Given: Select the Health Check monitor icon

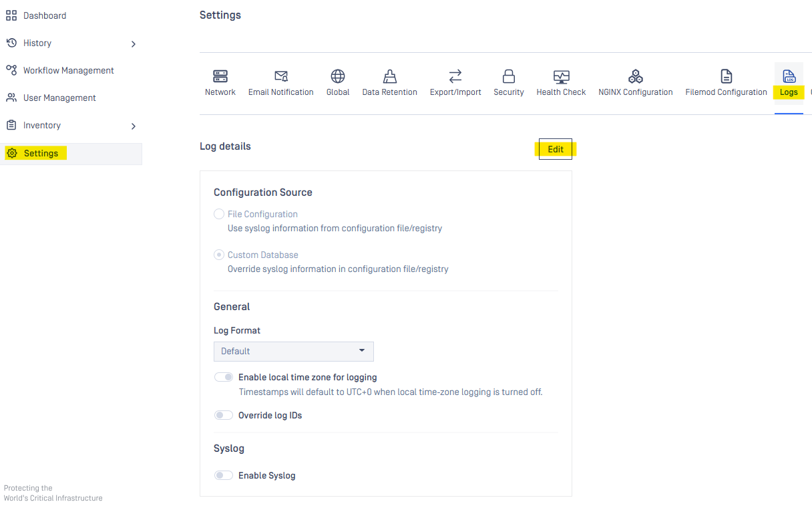Looking at the screenshot, I should tap(561, 76).
